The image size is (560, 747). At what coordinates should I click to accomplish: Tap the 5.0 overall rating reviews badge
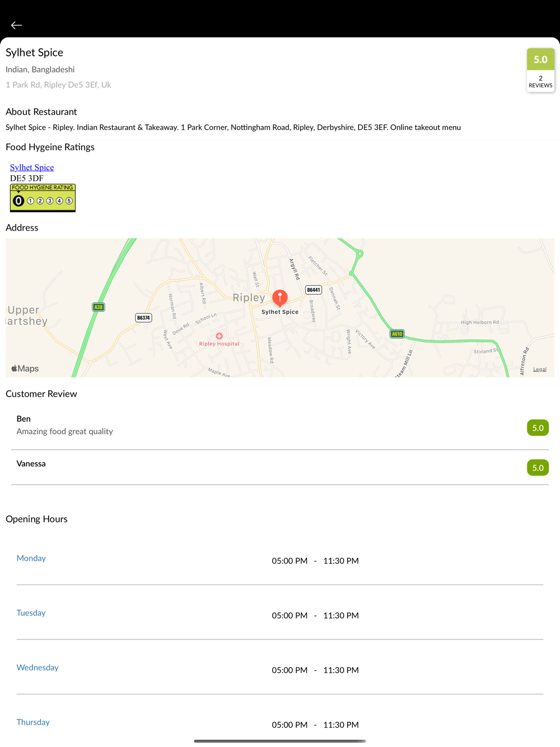(540, 70)
